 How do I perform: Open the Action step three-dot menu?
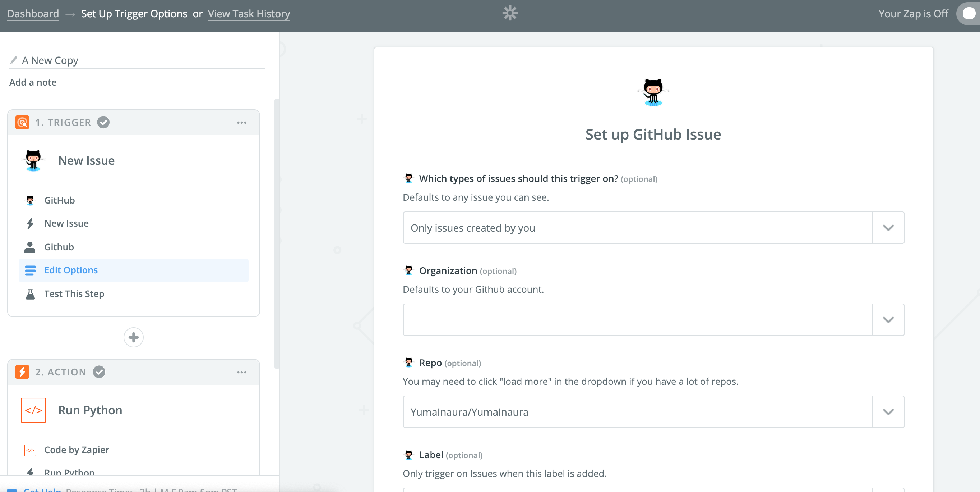point(241,372)
